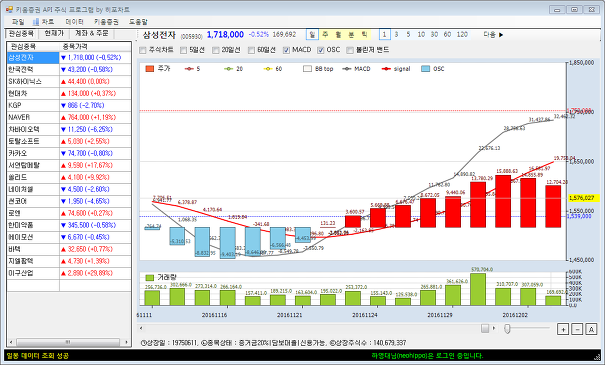Click the chart scrollbar right arrow
This screenshot has width=605, height=365.
pyautogui.click(x=494, y=328)
